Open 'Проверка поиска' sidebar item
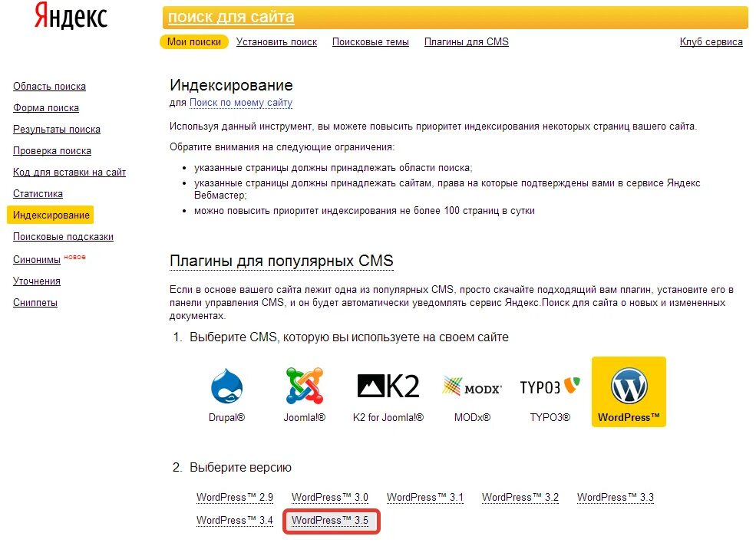756x546 pixels. [x=52, y=151]
